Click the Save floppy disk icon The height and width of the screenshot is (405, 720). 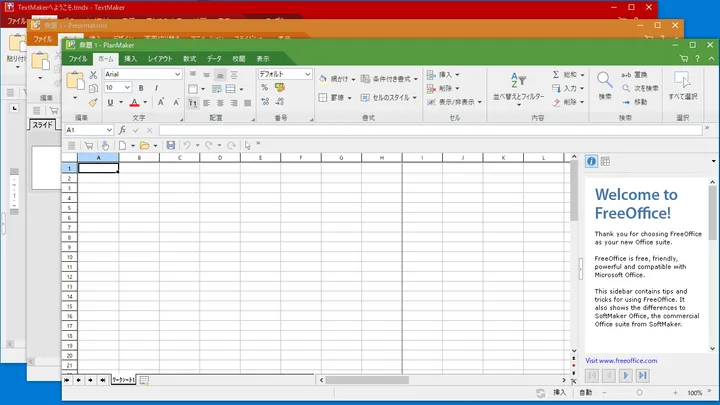pyautogui.click(x=171, y=145)
